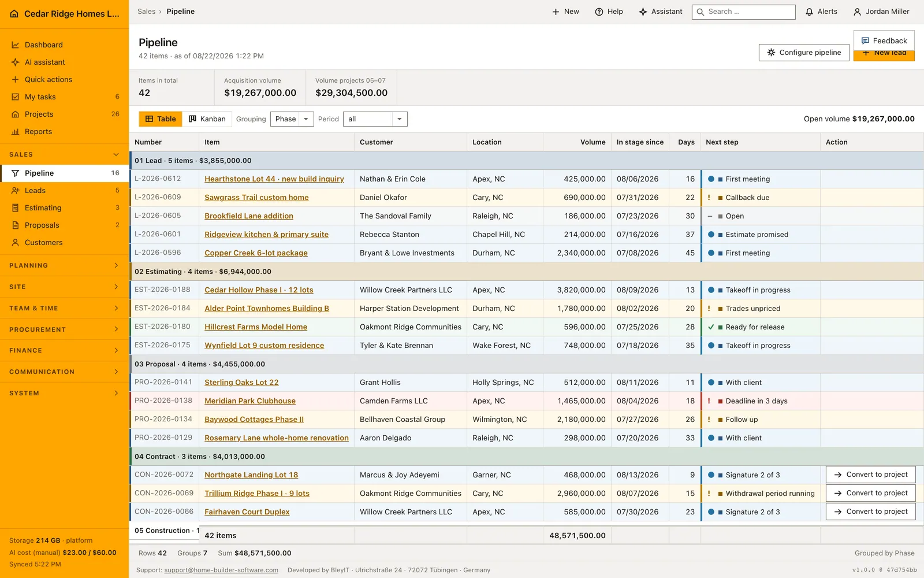Open Meridian Park Clubhouse link
This screenshot has width=924, height=578.
(x=250, y=401)
